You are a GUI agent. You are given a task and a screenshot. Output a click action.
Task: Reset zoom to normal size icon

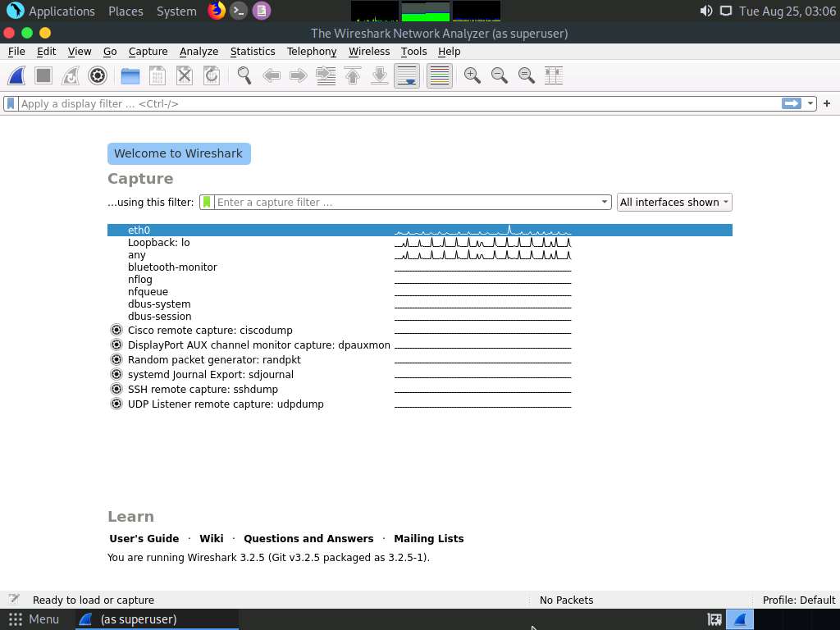pos(527,75)
